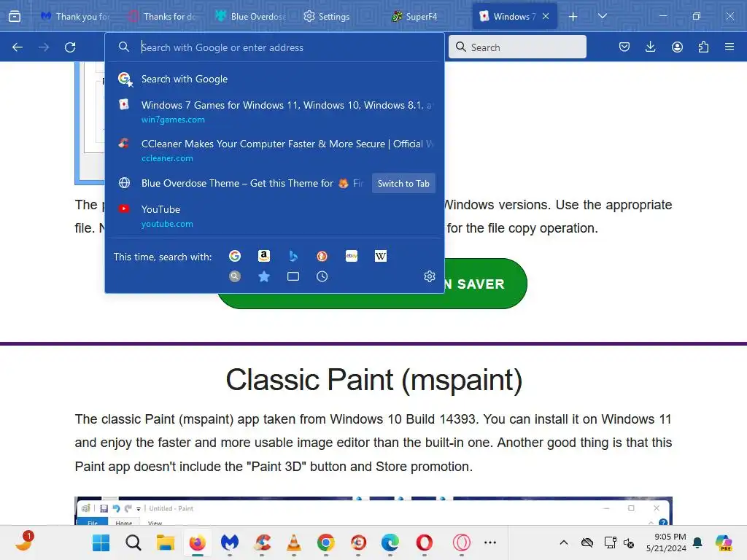This screenshot has height=560, width=747.
Task: Expand the list all tabs chevron
Action: [603, 16]
